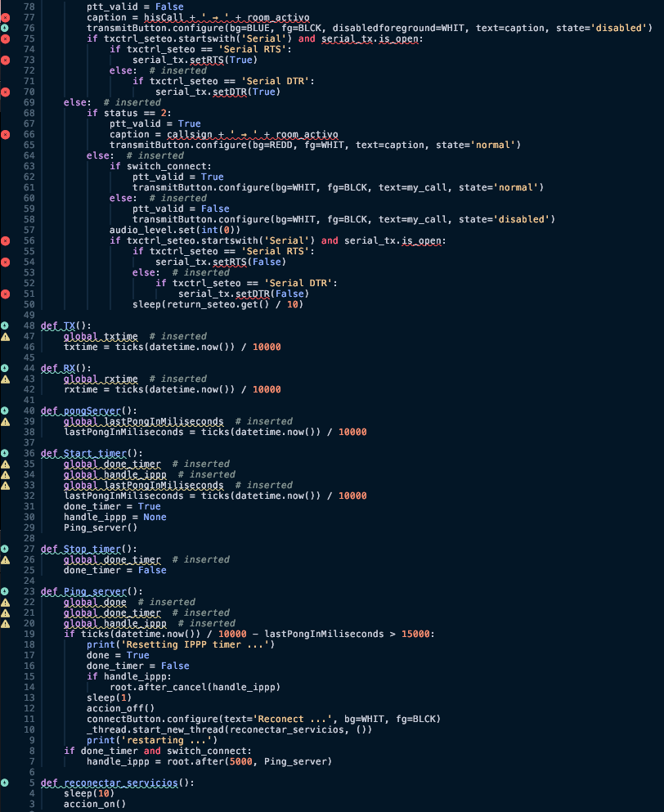Click the warning icon on line 34
664x812 pixels.
(x=5, y=475)
